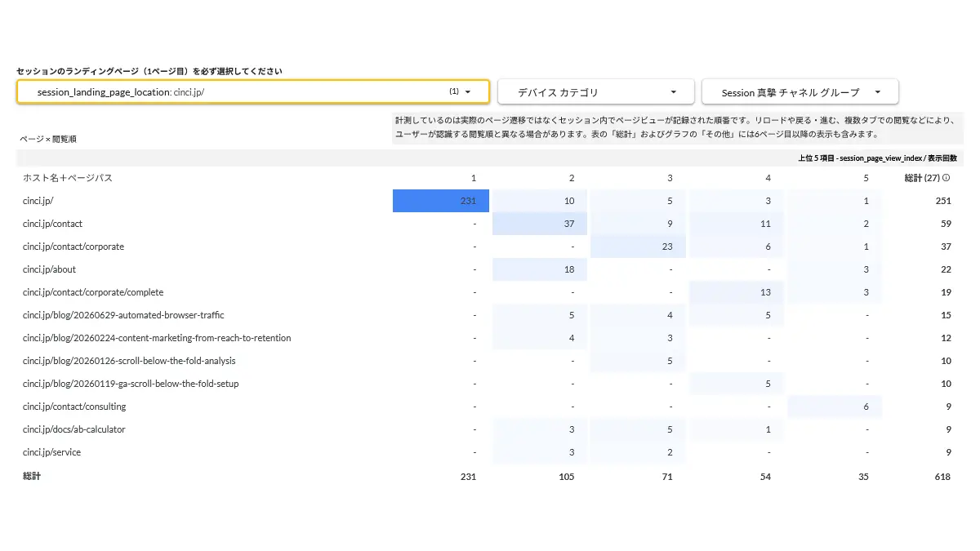980x551 pixels.
Task: Select the cinci.jp/contact row label
Action: (53, 224)
